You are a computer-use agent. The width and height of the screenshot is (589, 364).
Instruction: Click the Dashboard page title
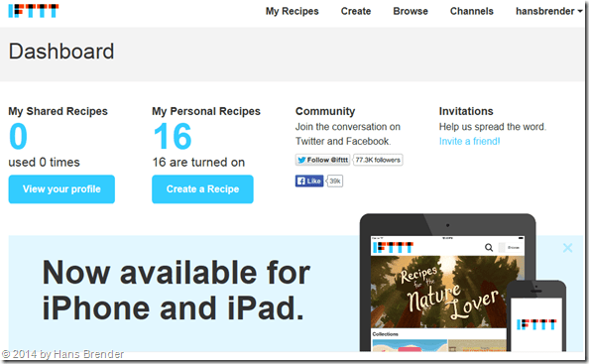click(61, 52)
